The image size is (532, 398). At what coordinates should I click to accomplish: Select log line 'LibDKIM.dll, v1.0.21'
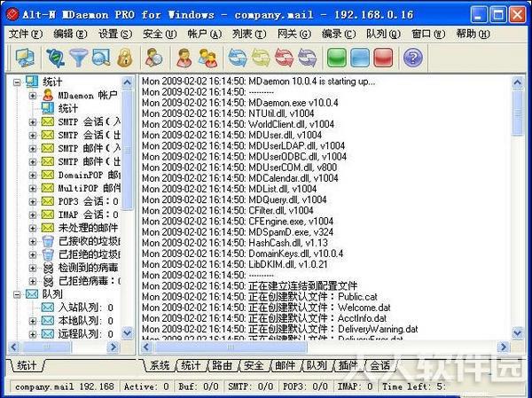234,264
